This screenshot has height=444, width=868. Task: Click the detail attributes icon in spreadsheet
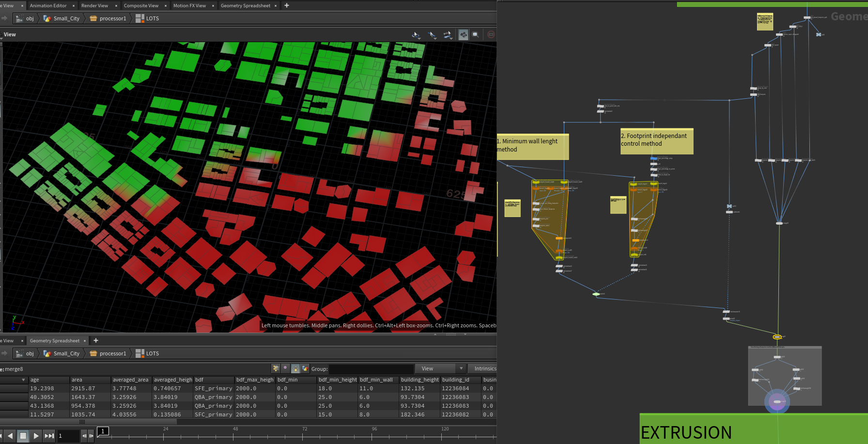tap(305, 368)
